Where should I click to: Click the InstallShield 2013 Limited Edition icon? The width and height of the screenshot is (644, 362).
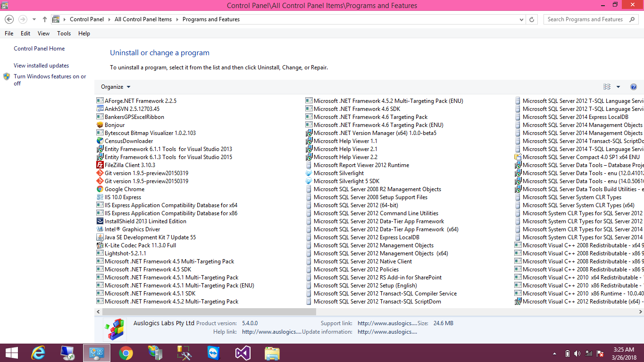tap(100, 221)
